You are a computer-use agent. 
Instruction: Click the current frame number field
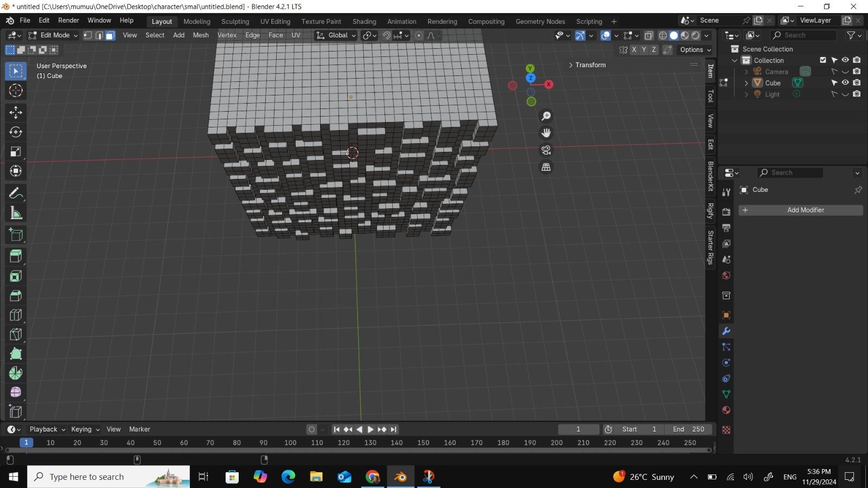coord(578,429)
